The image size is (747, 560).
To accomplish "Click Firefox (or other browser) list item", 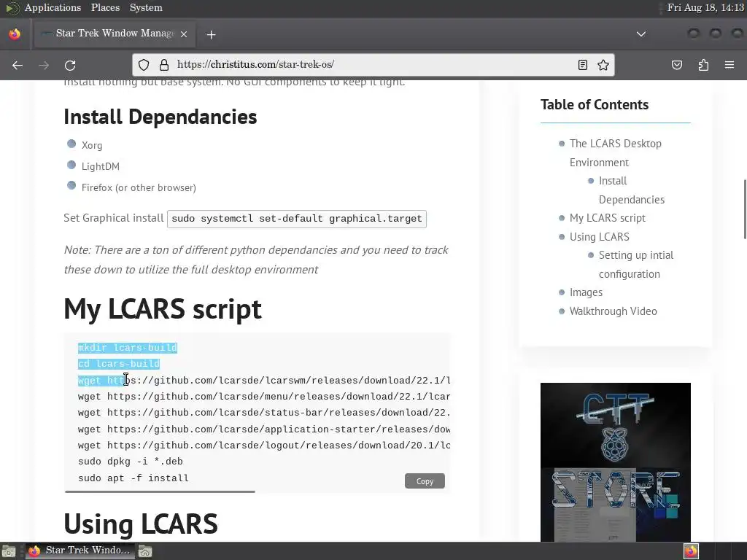I will coord(139,187).
